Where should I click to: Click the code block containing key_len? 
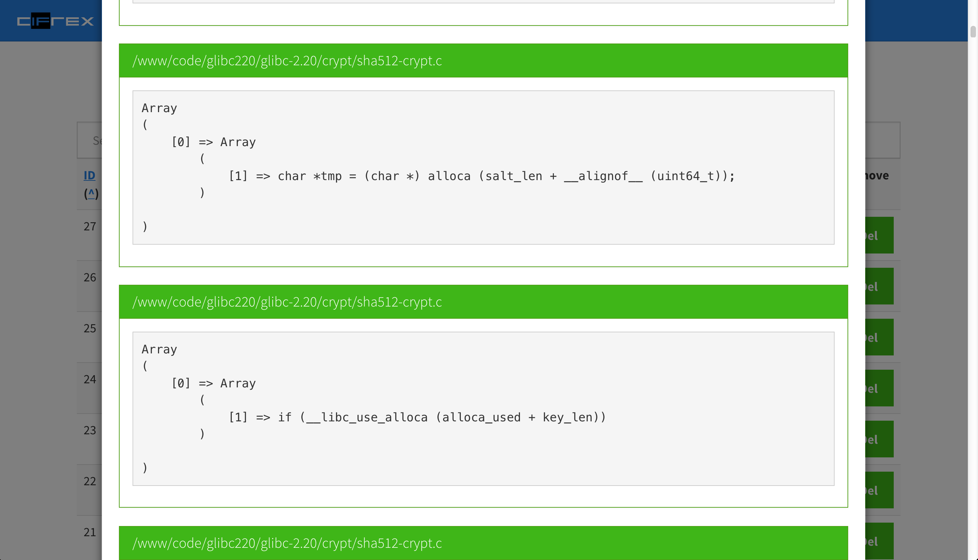coord(483,408)
